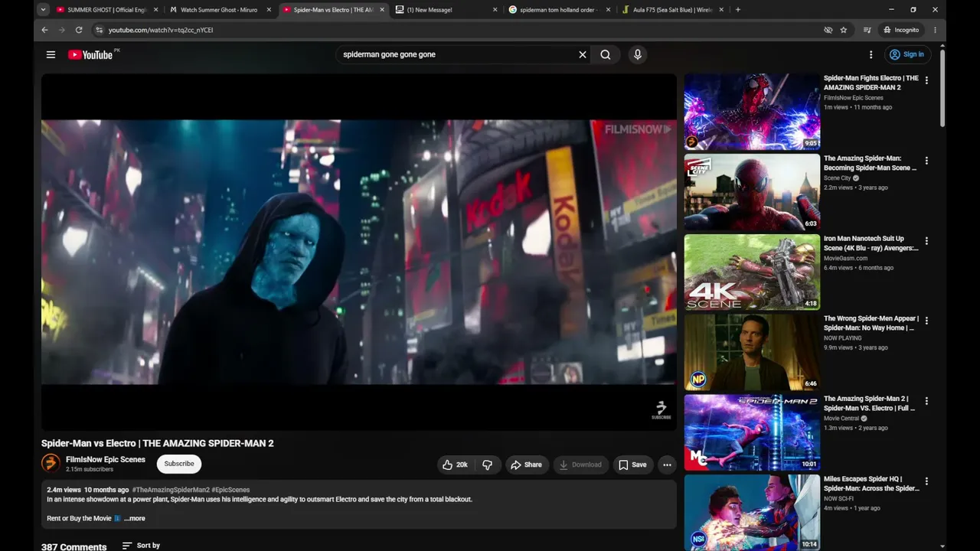Open the #TheAmazingSpiderMan2 hashtag

click(x=171, y=490)
